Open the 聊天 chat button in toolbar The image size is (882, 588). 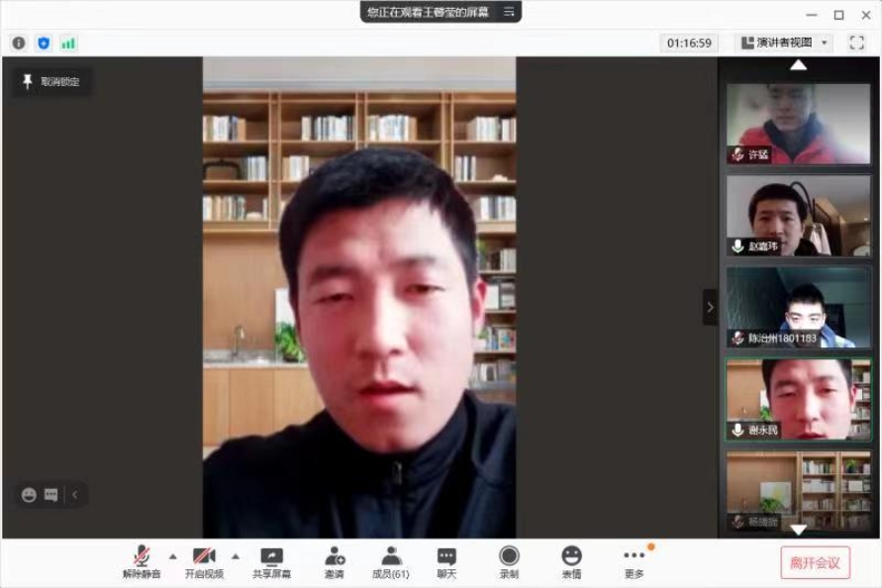pyautogui.click(x=446, y=562)
